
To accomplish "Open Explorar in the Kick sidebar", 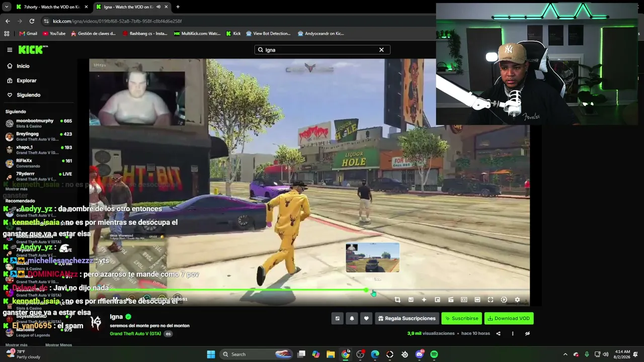I will (x=26, y=80).
